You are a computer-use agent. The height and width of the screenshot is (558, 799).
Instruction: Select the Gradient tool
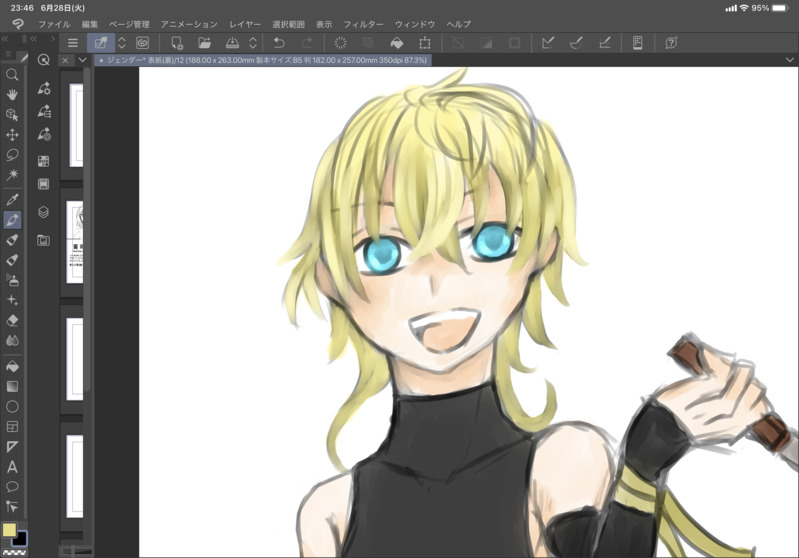(12, 386)
